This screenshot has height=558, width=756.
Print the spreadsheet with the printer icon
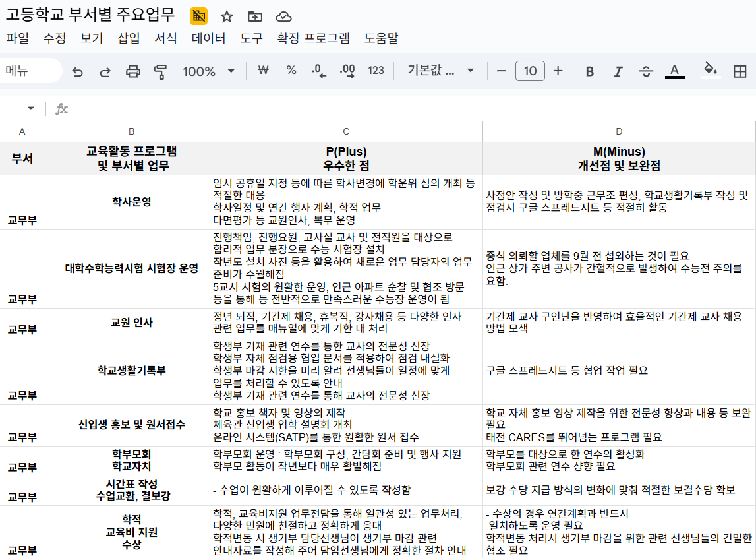tap(132, 71)
